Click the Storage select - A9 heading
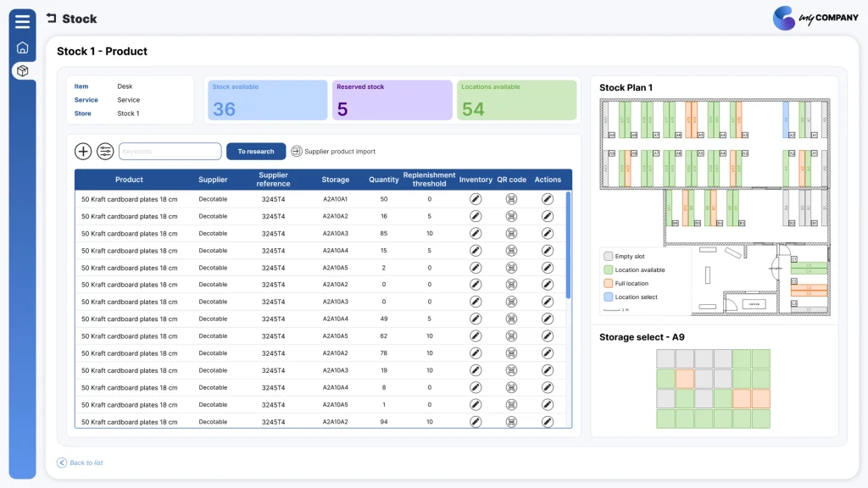The width and height of the screenshot is (868, 488). (x=642, y=337)
